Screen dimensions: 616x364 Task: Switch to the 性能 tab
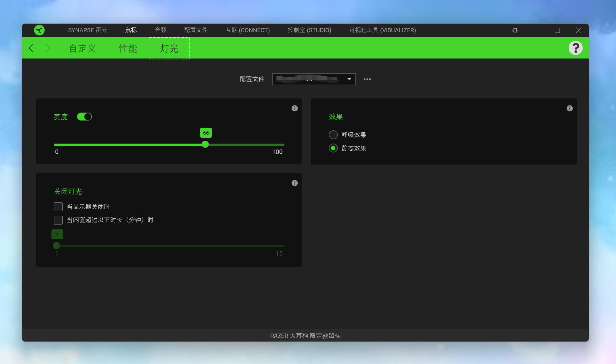[x=128, y=48]
